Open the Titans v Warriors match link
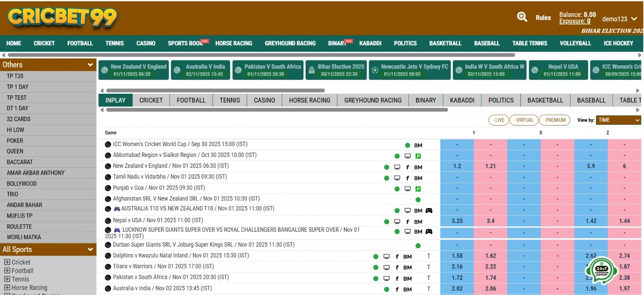Viewport: 644px width, 295px height. pyautogui.click(x=163, y=266)
